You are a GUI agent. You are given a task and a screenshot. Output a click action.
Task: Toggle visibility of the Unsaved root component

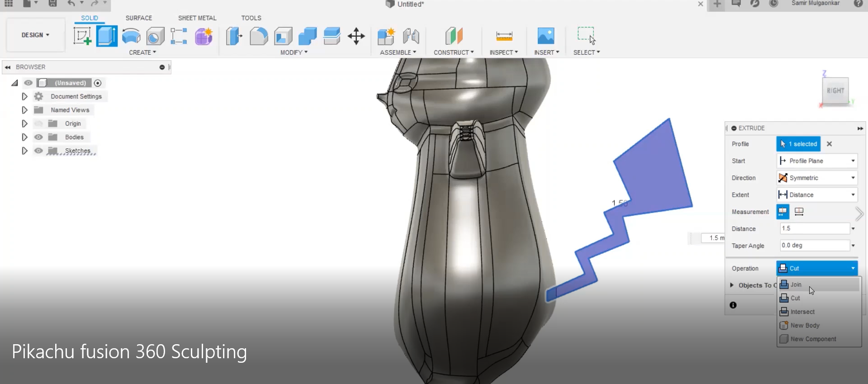[28, 83]
